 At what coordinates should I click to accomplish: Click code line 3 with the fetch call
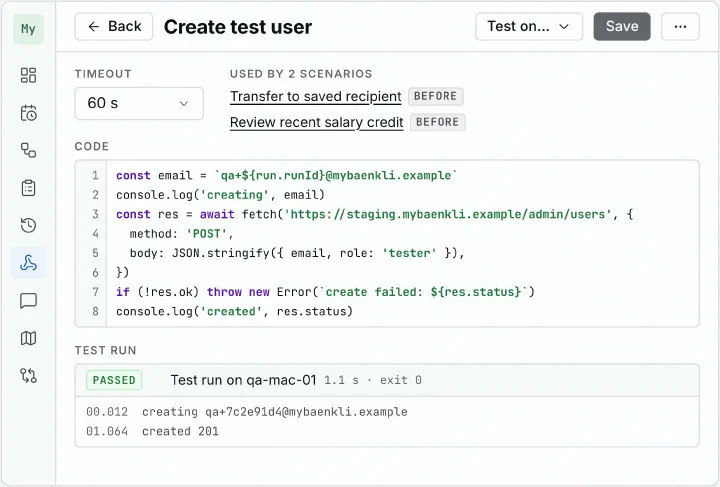374,214
